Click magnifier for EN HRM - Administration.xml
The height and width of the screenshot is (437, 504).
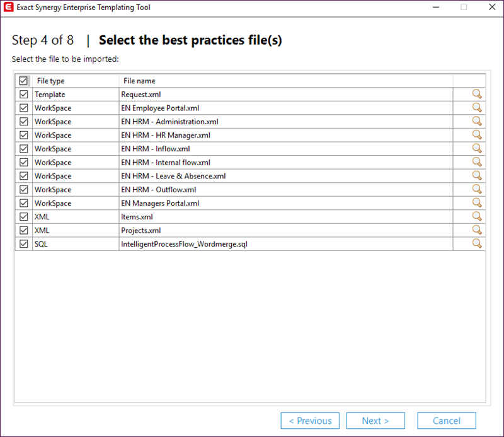[477, 121]
